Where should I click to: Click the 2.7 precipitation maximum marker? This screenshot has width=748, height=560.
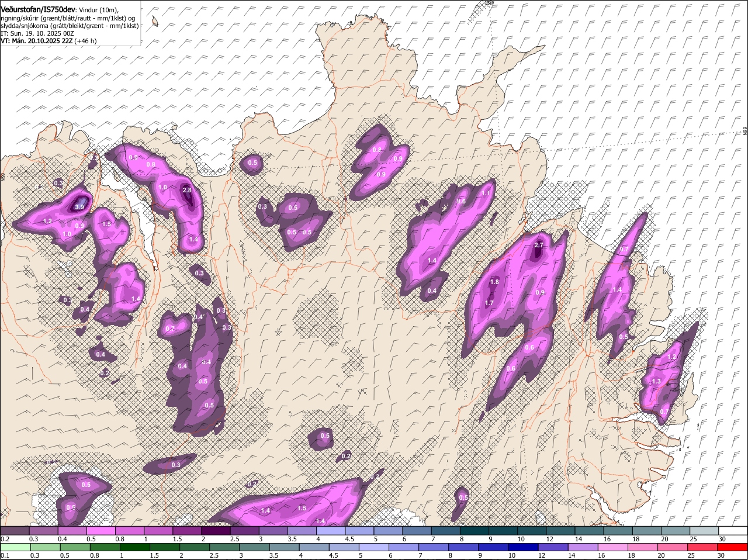pos(539,246)
